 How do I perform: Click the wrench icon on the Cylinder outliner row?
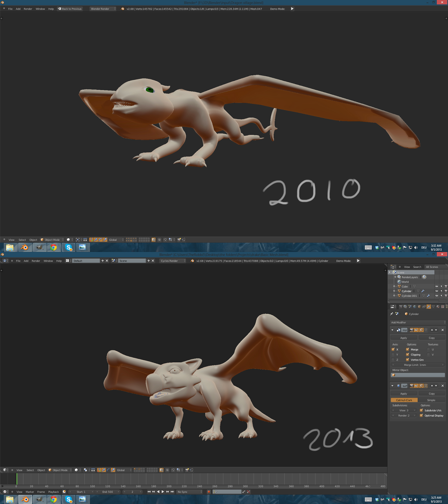[423, 291]
